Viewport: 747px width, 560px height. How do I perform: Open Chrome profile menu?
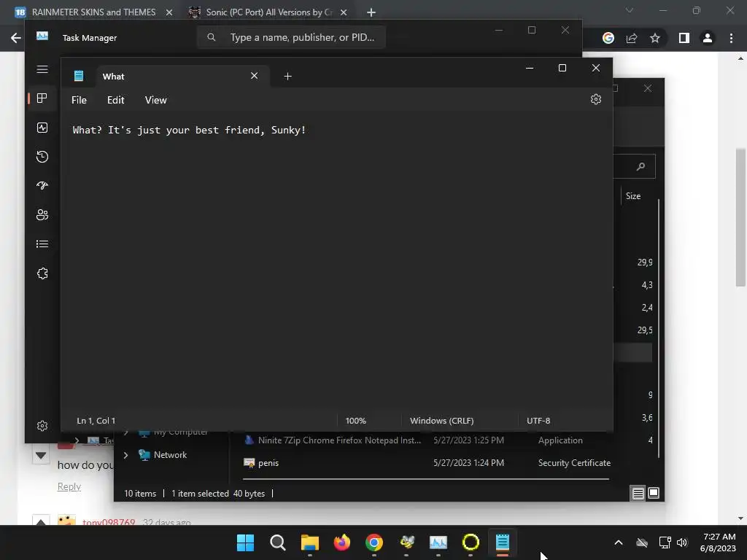(x=708, y=38)
